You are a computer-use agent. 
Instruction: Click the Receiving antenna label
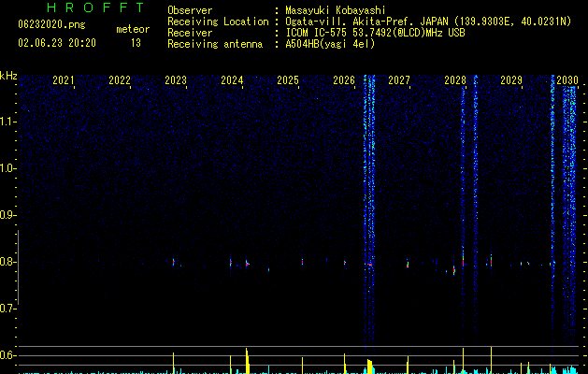point(215,44)
